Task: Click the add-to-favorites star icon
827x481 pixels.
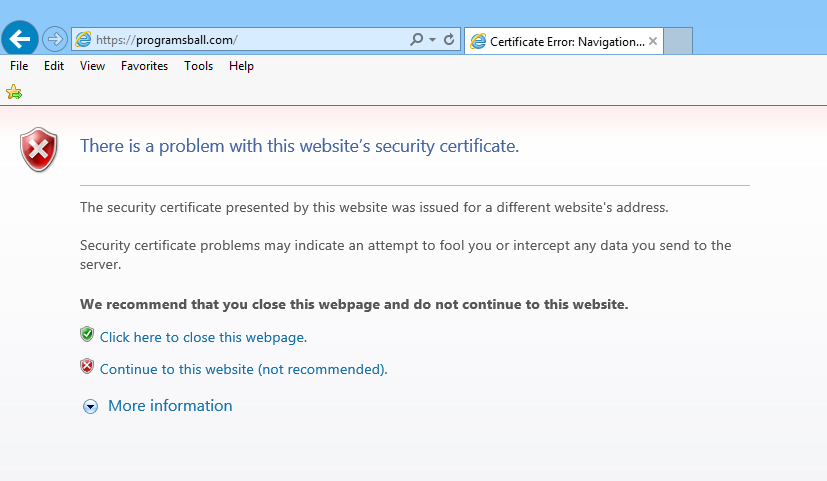Action: tap(14, 92)
